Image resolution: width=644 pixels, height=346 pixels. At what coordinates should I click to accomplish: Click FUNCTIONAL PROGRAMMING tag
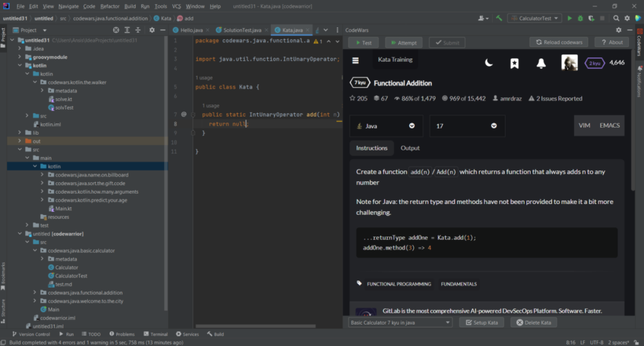coord(399,284)
